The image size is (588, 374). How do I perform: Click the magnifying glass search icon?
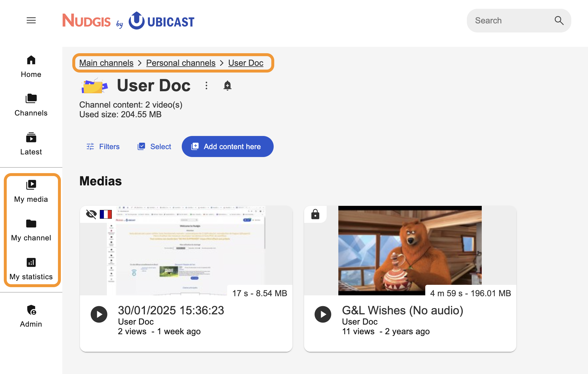(559, 20)
